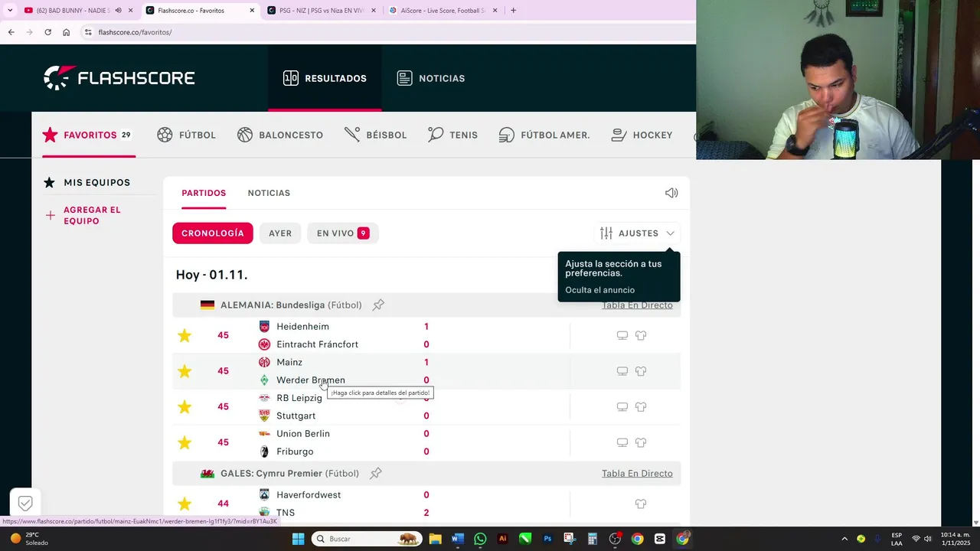Switch to the AiScore tab

[443, 10]
